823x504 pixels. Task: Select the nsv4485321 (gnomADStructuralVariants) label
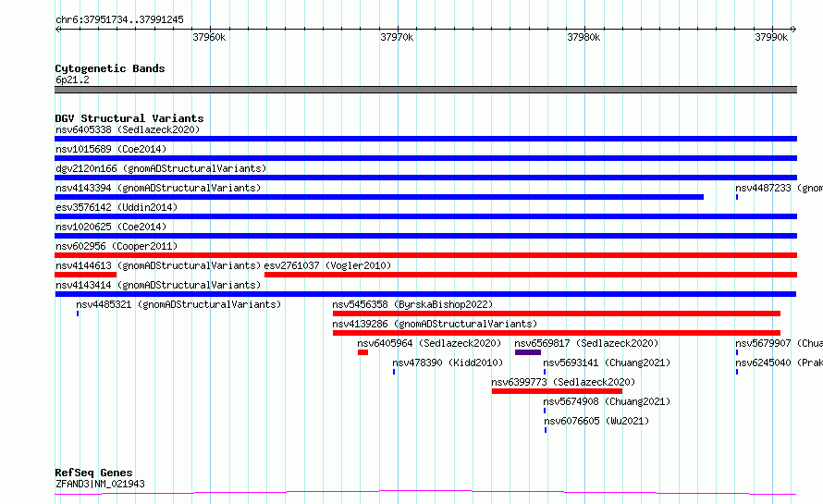click(178, 304)
